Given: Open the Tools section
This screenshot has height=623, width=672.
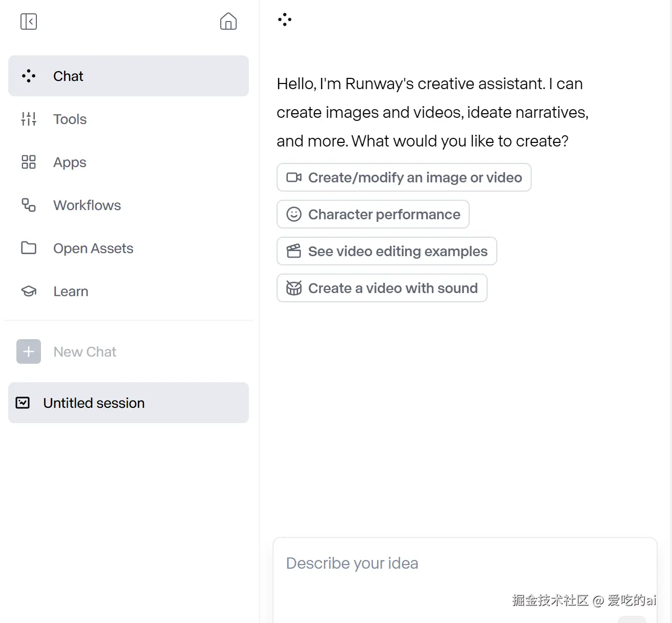Looking at the screenshot, I should tap(70, 119).
